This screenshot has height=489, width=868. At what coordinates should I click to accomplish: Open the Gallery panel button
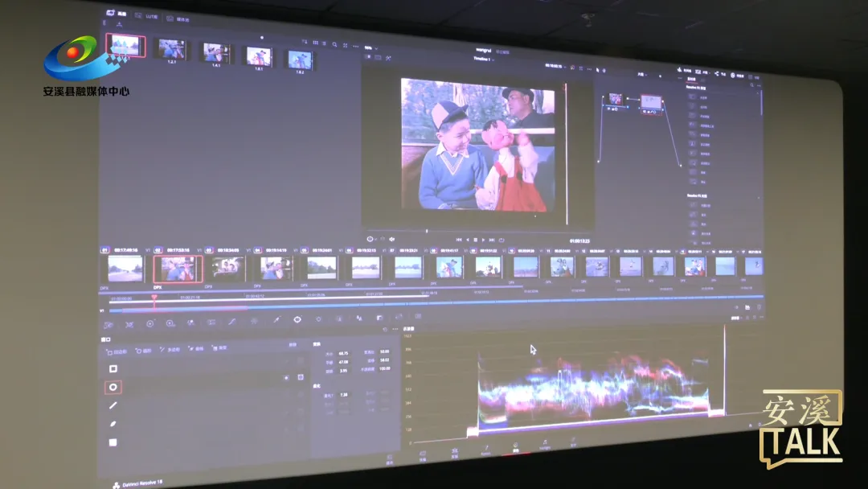click(116, 14)
